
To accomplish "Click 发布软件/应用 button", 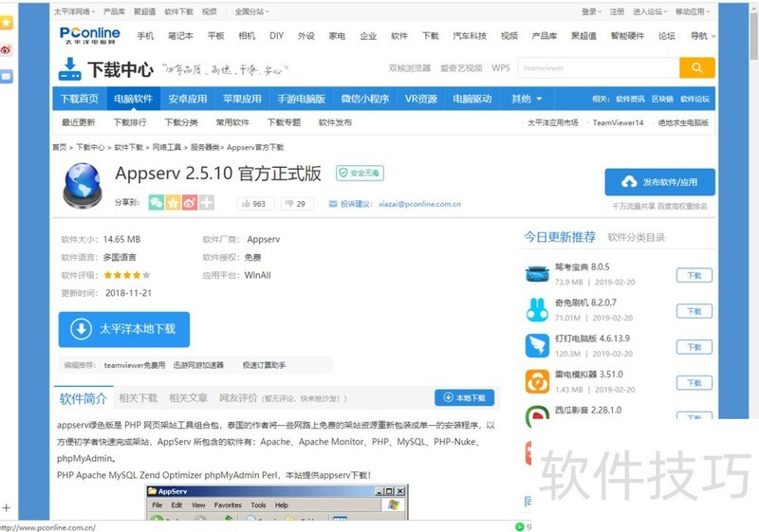I will click(x=659, y=182).
